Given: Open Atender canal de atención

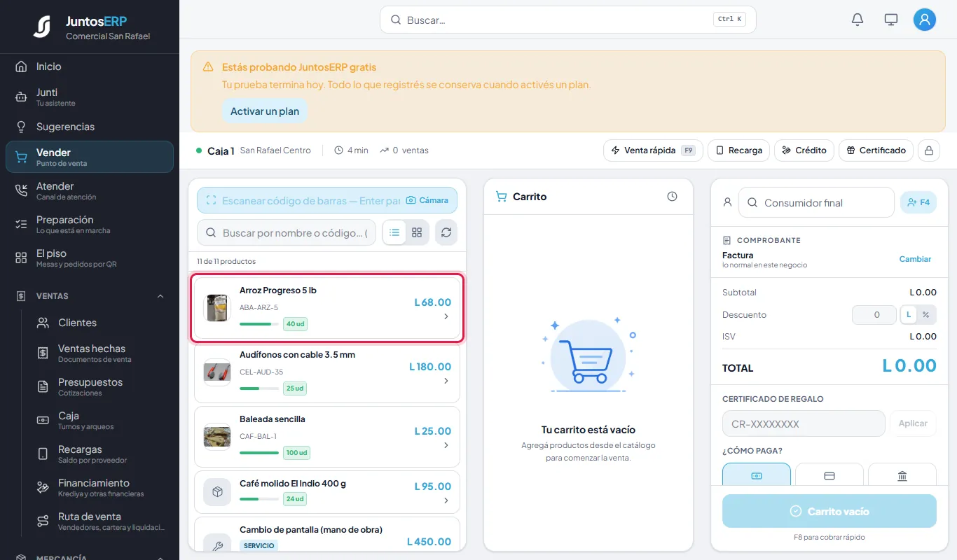Looking at the screenshot, I should tap(90, 190).
